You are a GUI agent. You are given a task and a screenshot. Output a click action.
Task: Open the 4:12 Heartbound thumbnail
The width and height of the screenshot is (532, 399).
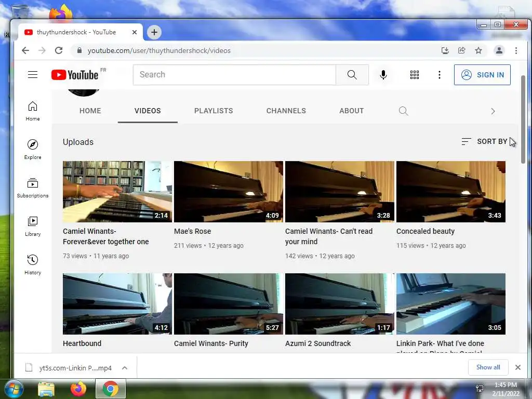click(x=117, y=304)
